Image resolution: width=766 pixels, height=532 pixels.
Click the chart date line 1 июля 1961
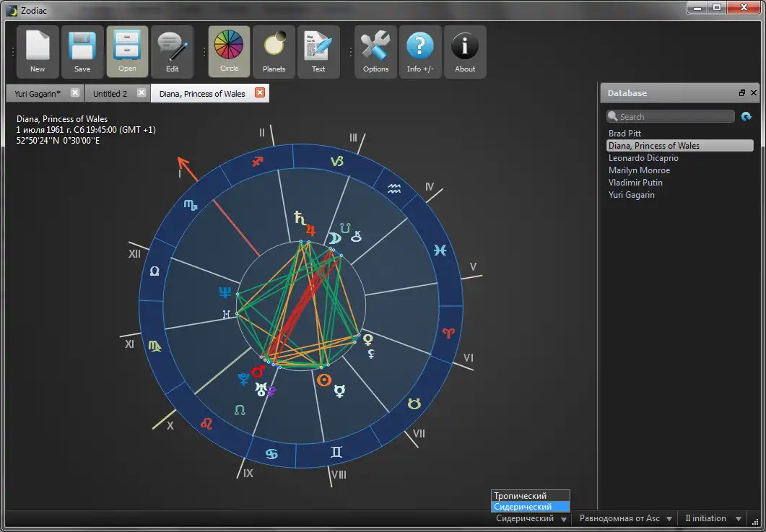coord(86,130)
